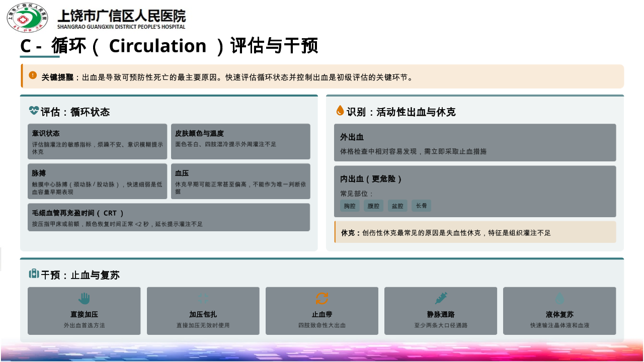Click the orange warning icon beside 关键提醒

pyautogui.click(x=33, y=75)
